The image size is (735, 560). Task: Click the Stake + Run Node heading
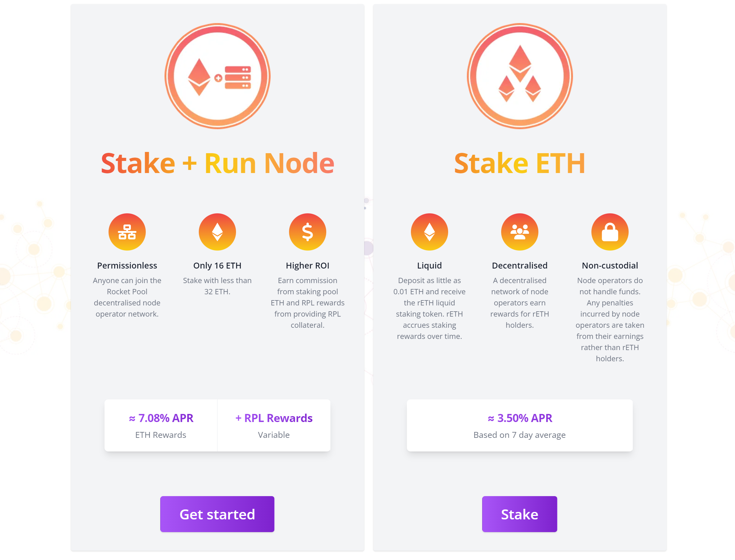click(217, 163)
